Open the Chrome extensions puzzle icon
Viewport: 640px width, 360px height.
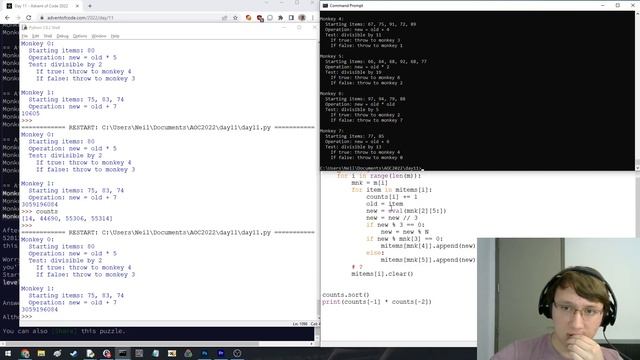point(280,18)
